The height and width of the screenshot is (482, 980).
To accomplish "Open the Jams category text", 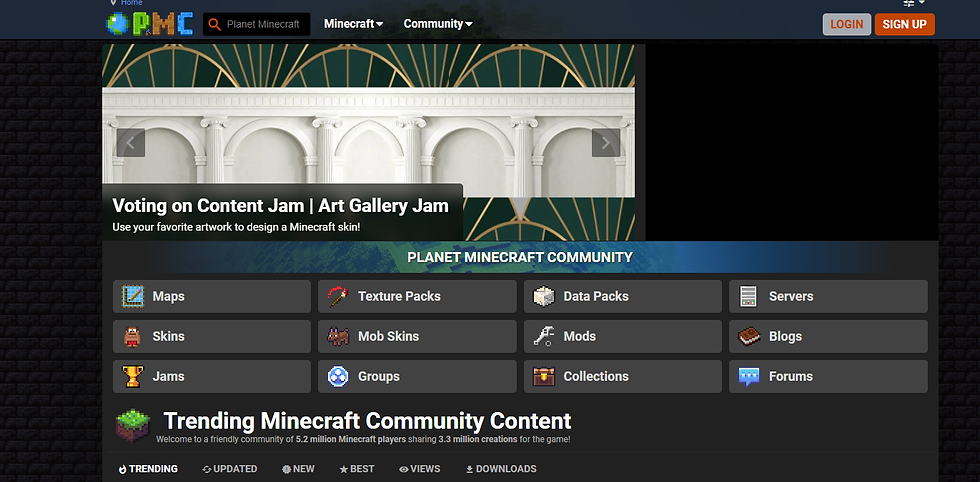I will pyautogui.click(x=168, y=376).
